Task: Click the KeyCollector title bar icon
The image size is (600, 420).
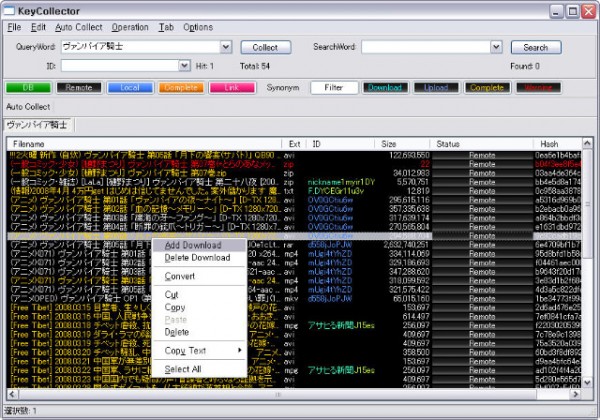Action: pyautogui.click(x=9, y=11)
